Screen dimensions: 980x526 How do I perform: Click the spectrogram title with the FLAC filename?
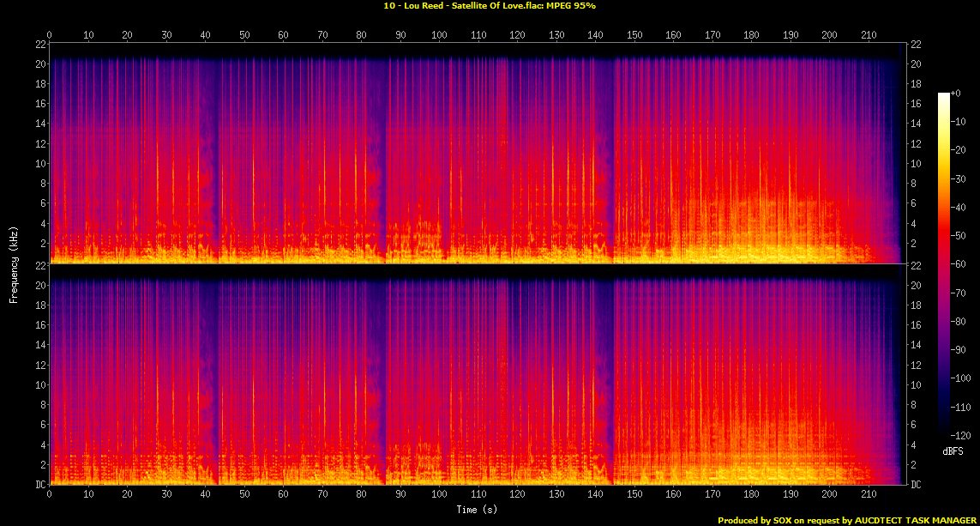pos(490,6)
